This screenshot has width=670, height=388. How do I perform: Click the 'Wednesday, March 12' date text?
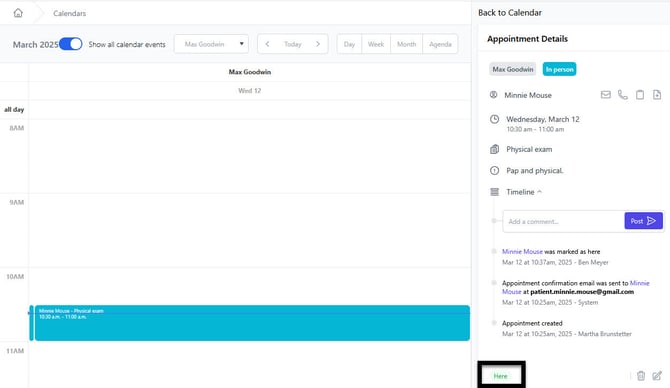[x=543, y=119]
